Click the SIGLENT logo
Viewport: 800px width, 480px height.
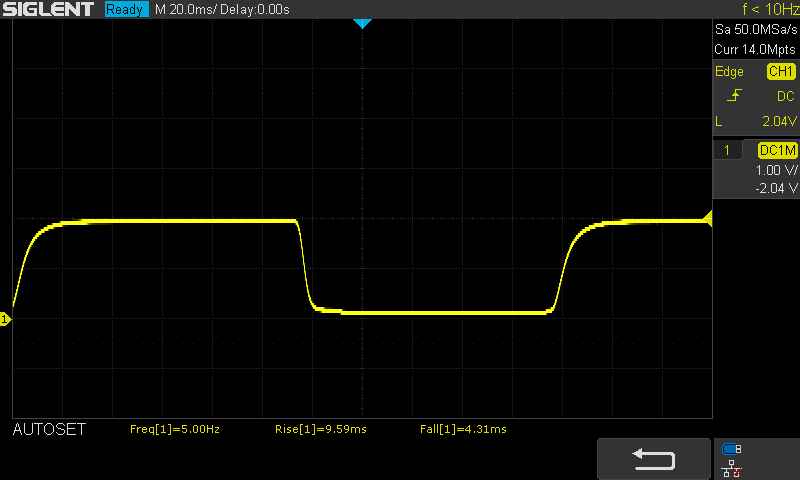(48, 9)
